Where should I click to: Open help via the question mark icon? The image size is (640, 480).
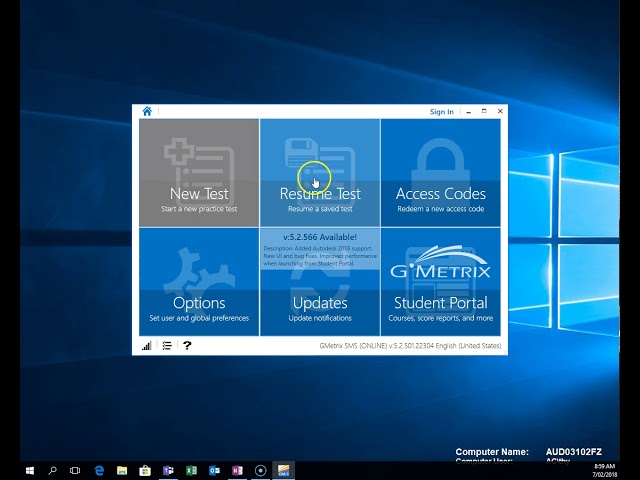pos(187,346)
